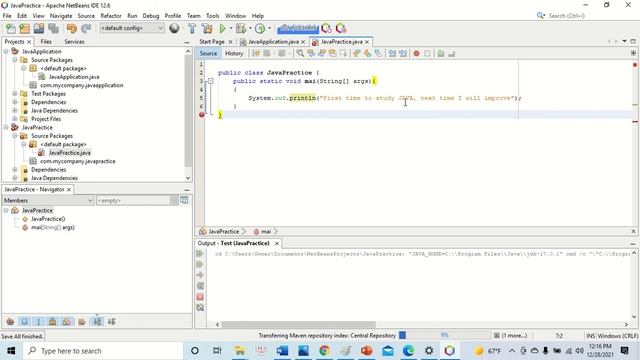Click the Source view button

(208, 53)
